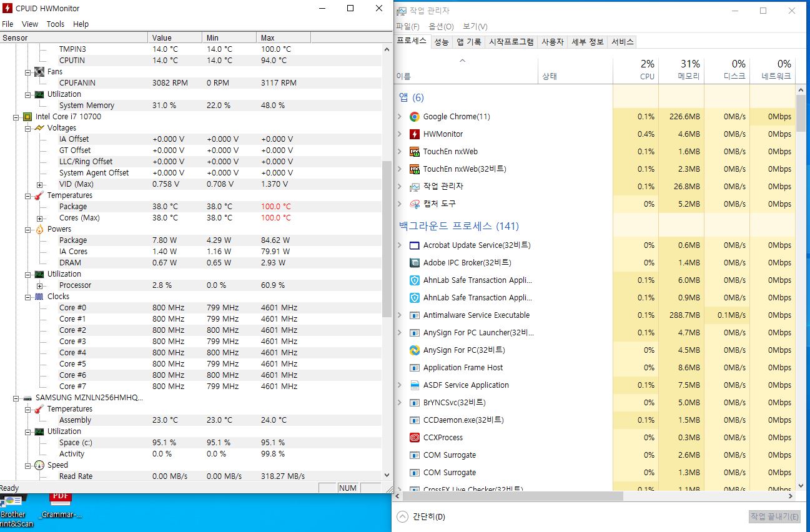Click the 84.62 W max power value
This screenshot has height=532, width=810.
point(275,240)
